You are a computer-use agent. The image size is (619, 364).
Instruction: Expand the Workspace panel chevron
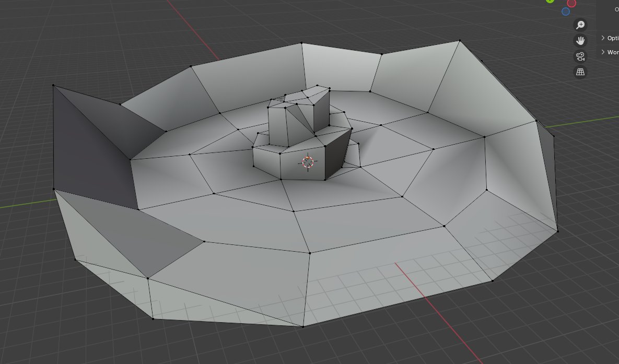(603, 52)
